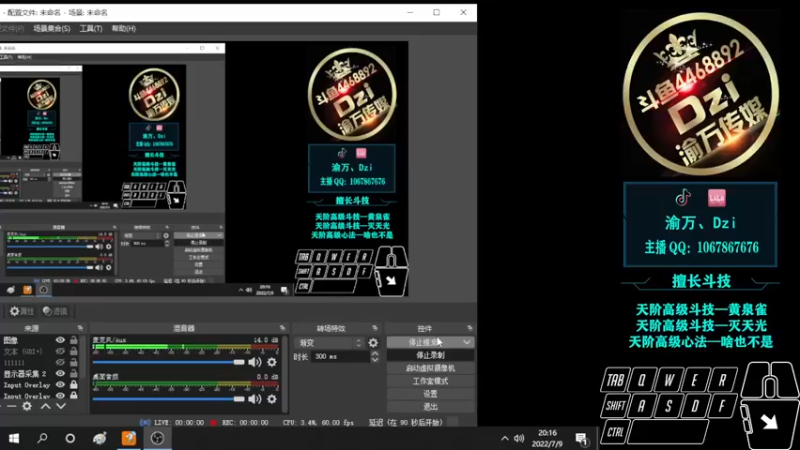Open the 渐变 transition combo box

[x=329, y=343]
